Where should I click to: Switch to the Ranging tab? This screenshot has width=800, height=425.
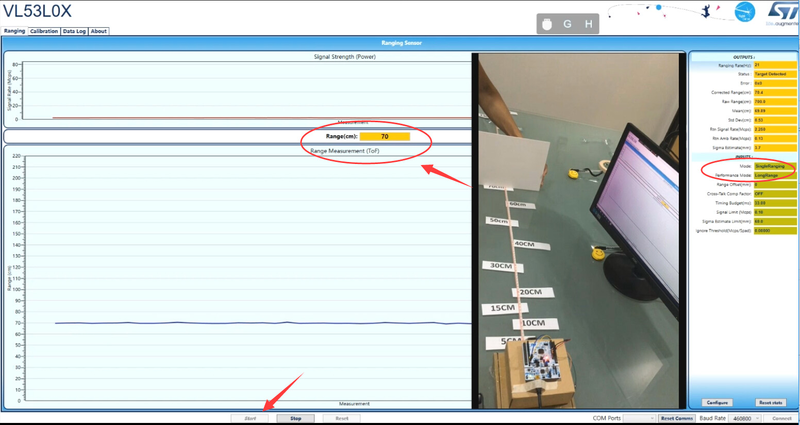click(14, 31)
